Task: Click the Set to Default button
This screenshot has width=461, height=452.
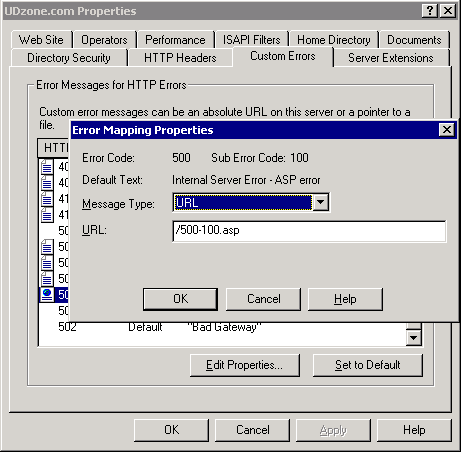Action: point(368,365)
